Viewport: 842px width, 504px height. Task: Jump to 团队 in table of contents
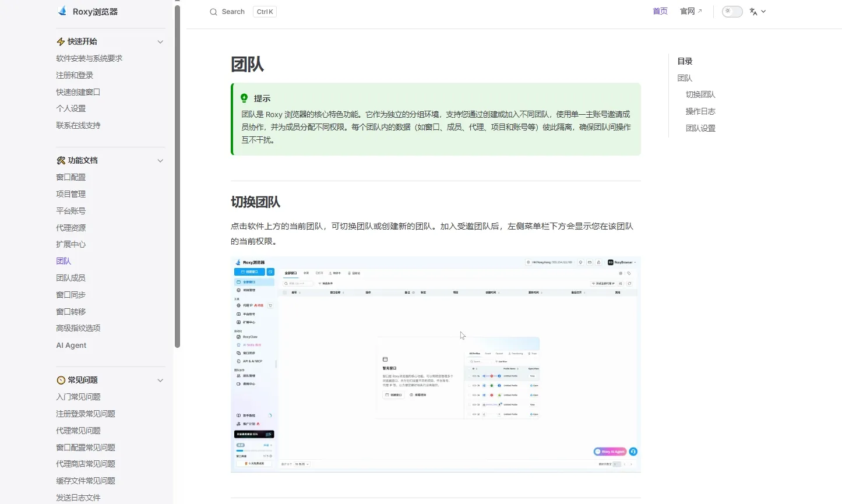tap(685, 78)
